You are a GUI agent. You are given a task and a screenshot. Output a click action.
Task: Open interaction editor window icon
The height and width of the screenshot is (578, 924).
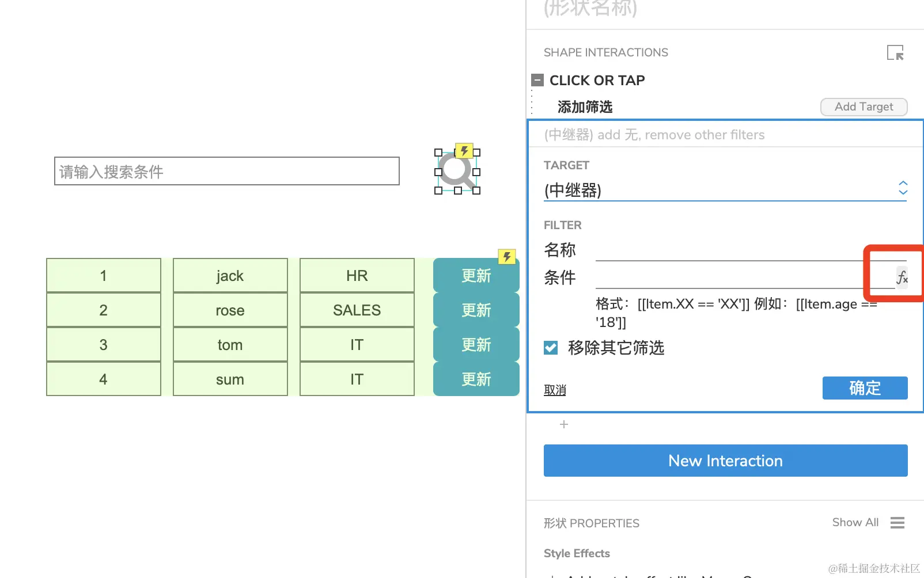895,52
